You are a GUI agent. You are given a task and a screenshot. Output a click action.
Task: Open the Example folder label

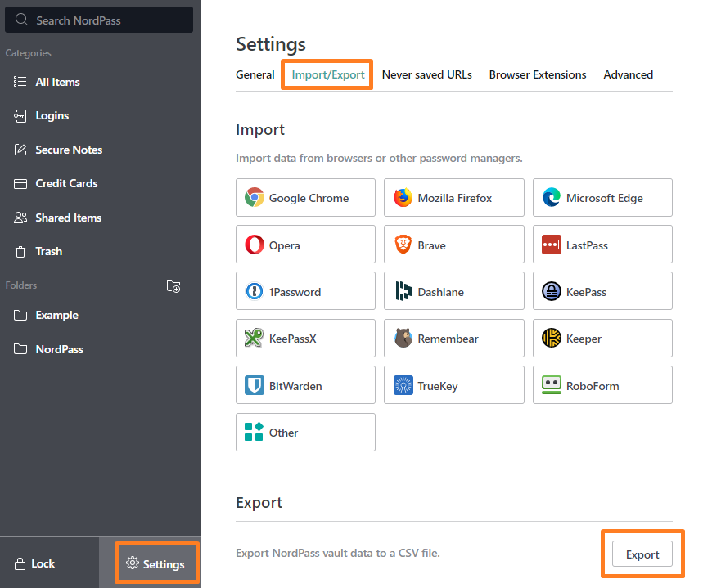click(x=57, y=316)
